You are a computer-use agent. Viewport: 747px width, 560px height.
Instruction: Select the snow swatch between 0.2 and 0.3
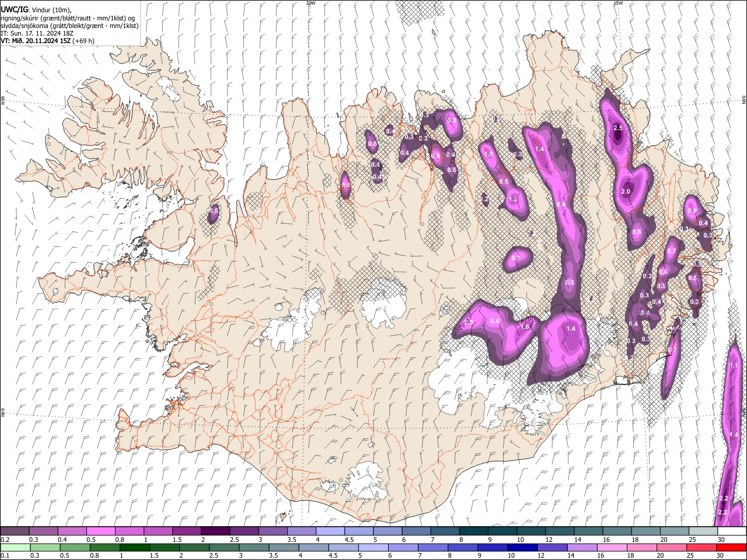[15, 531]
